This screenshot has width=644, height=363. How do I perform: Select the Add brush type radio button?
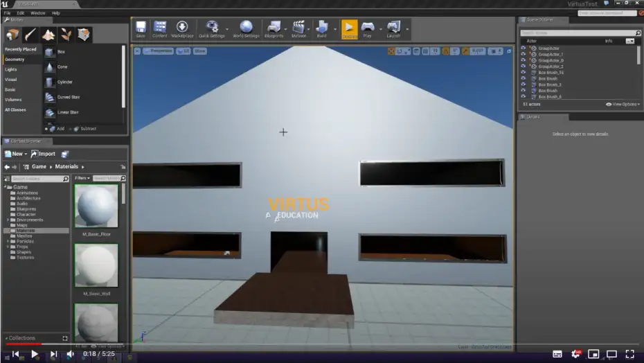coord(46,129)
